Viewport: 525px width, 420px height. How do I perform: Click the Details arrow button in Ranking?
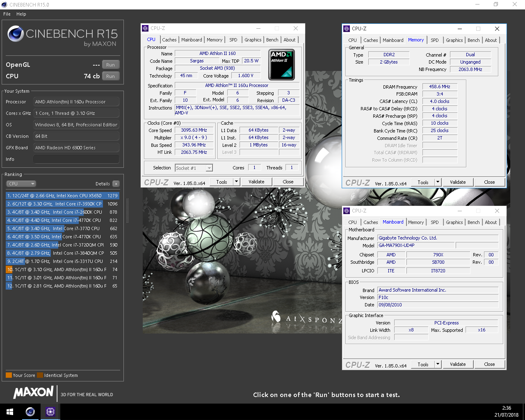[116, 184]
